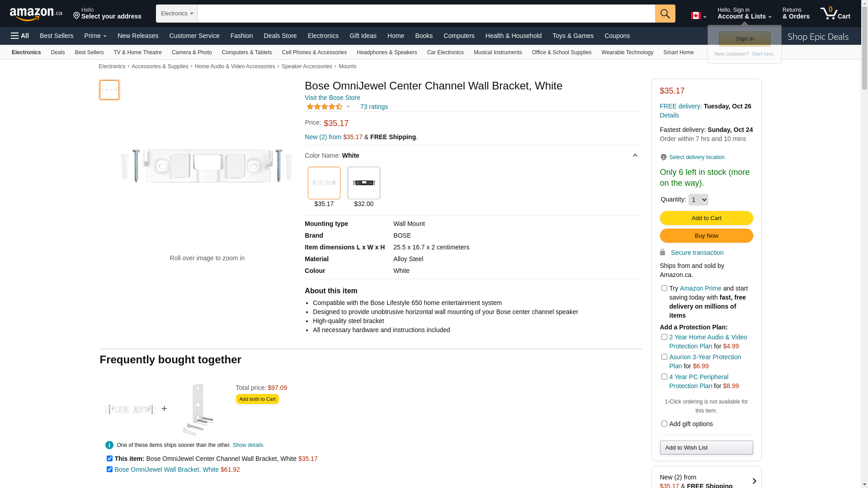Screen dimensions: 868x488
Task: Select Headphones & Speakers category tab
Action: (x=387, y=52)
